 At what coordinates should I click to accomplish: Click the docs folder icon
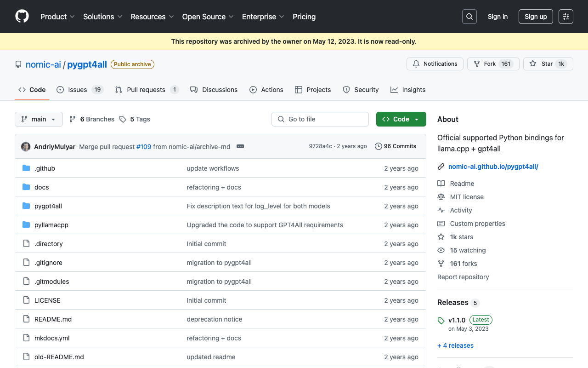pyautogui.click(x=26, y=187)
